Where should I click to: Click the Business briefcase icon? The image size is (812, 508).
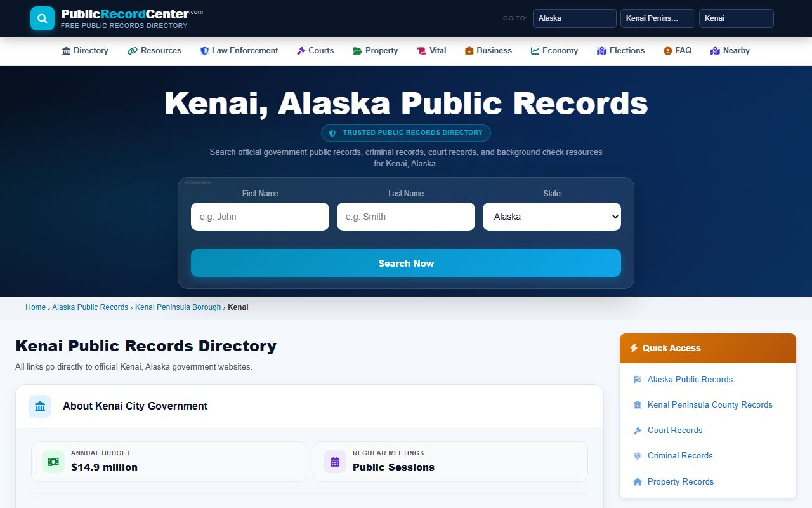point(469,51)
